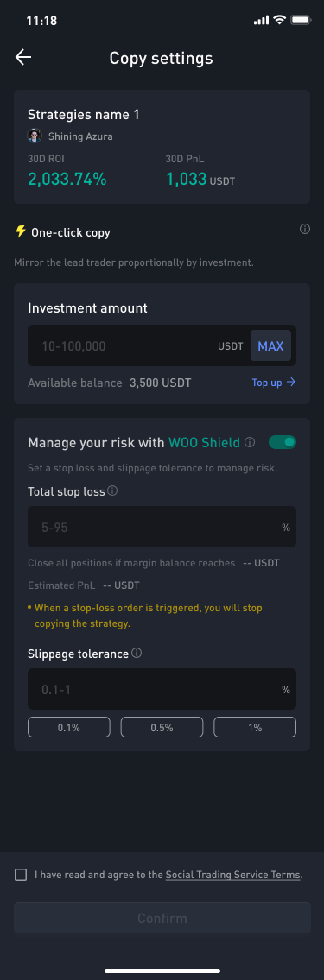
Task: Open Shining Azura trader avatar
Action: [x=35, y=136]
